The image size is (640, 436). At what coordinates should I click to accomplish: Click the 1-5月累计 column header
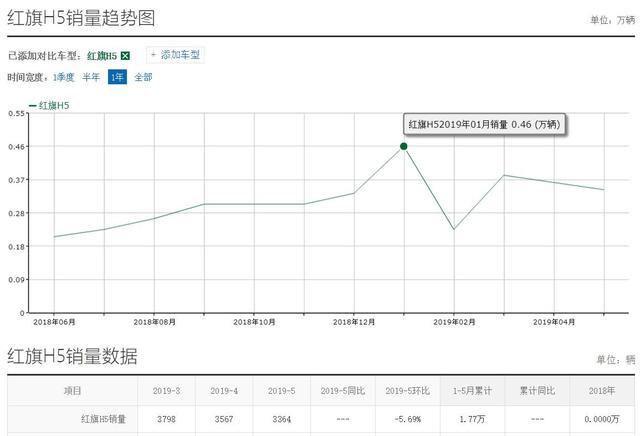point(472,391)
